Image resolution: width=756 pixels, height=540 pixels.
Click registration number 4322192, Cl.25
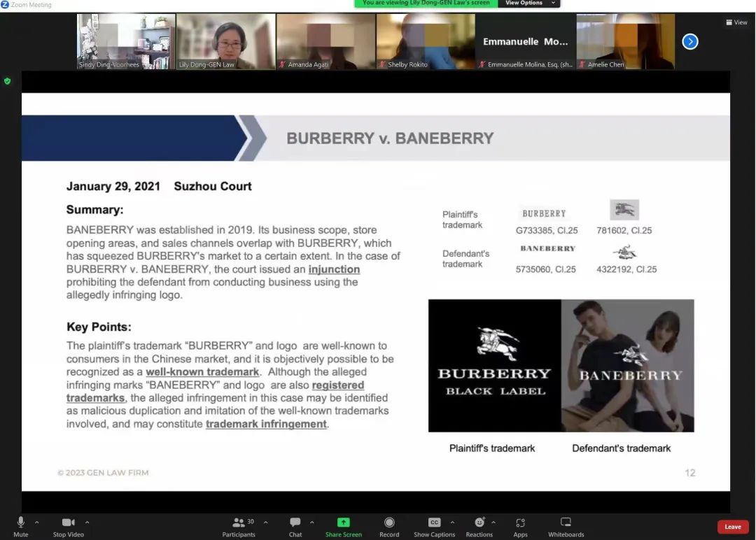tap(626, 269)
